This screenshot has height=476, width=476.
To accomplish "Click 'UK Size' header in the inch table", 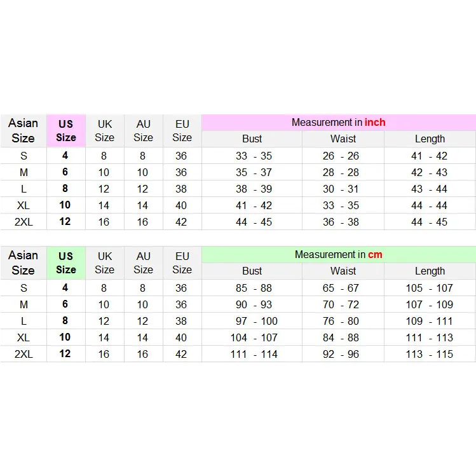I will point(105,130).
